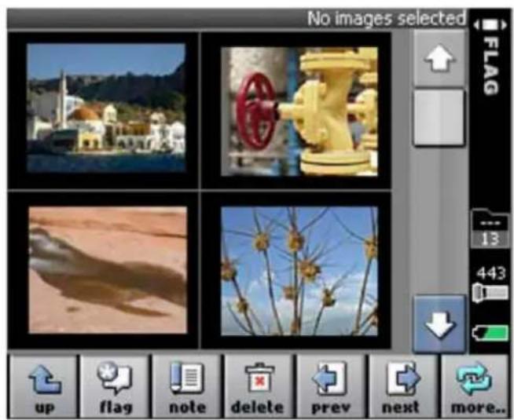Click the 443 counter value

coord(490,274)
